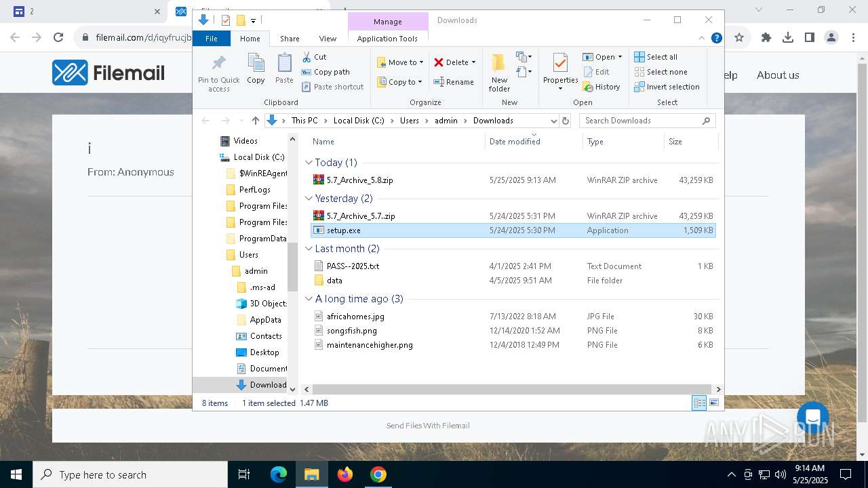Switch to Large icons view layout
Viewport: 868px width, 488px height.
(713, 403)
